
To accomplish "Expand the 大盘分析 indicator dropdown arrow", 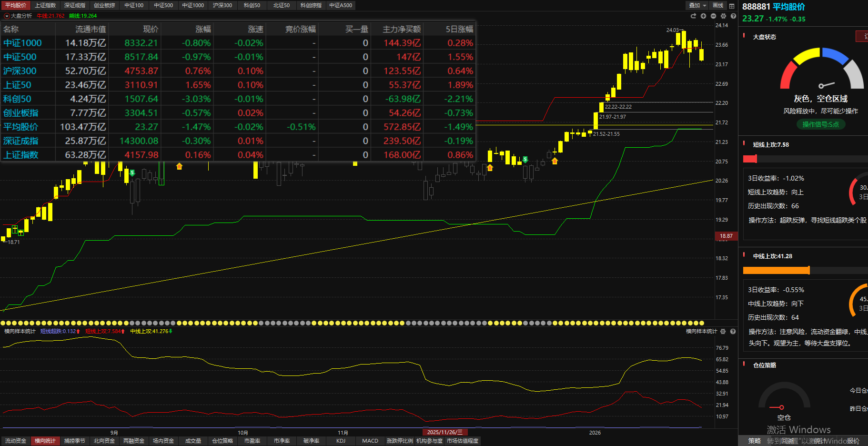I will 7,16.
